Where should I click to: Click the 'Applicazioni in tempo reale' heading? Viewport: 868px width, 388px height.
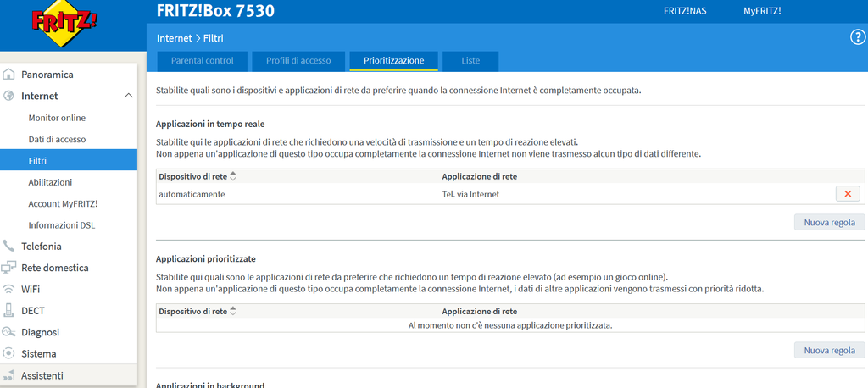pyautogui.click(x=210, y=124)
